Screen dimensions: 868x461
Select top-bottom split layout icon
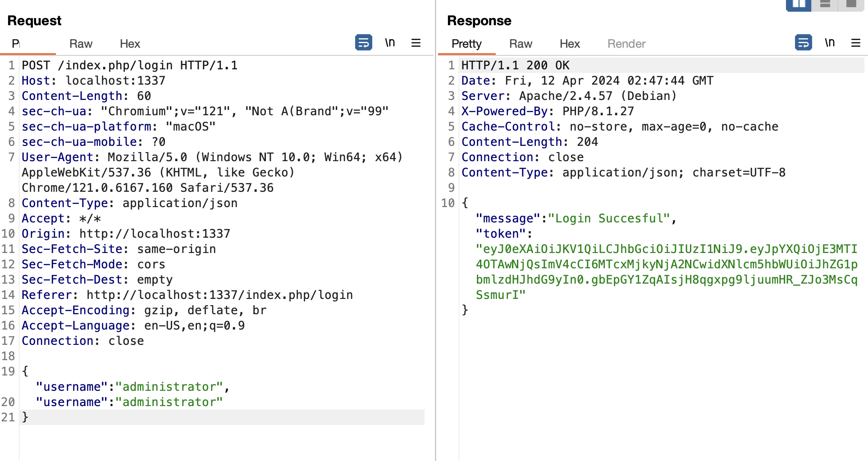click(x=825, y=5)
